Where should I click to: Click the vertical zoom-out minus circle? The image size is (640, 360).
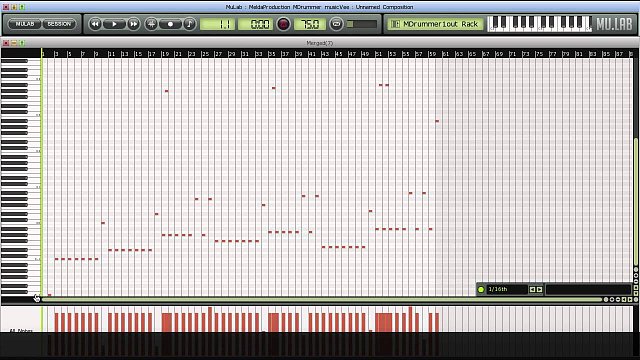pos(636,281)
